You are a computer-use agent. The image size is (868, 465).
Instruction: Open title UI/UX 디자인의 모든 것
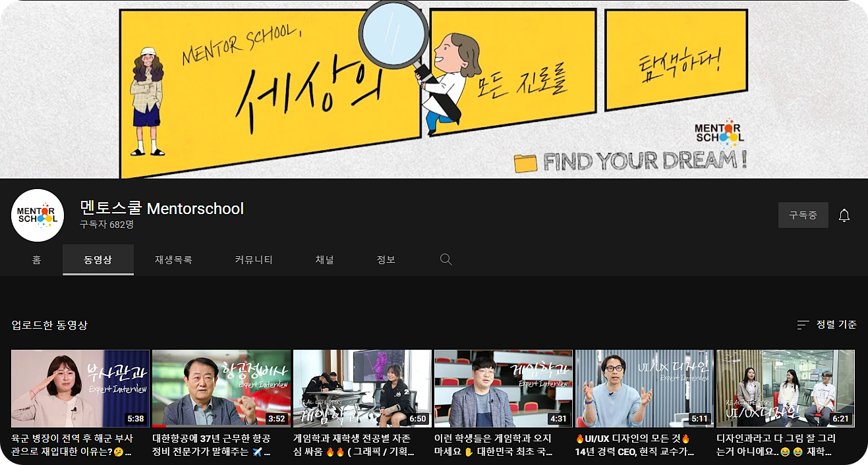pyautogui.click(x=635, y=445)
